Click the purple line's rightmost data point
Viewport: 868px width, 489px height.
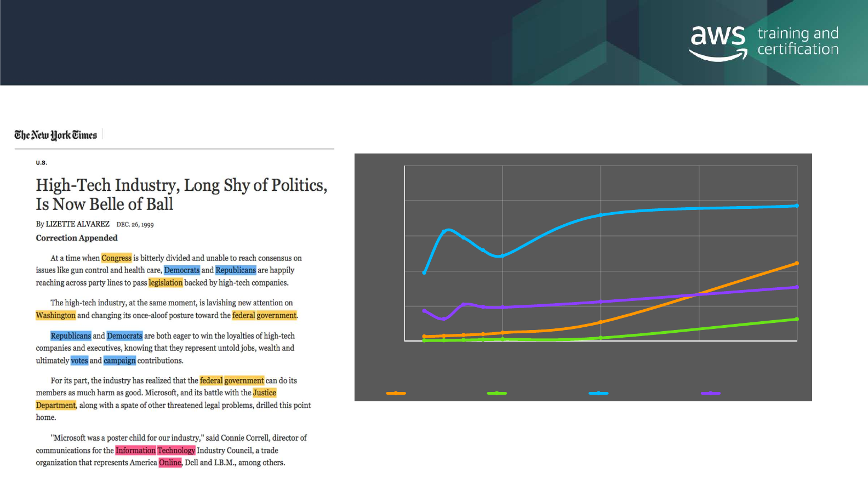[797, 287]
